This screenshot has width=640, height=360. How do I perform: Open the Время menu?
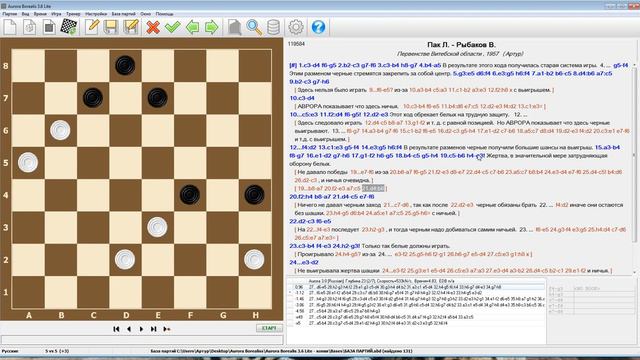point(40,14)
